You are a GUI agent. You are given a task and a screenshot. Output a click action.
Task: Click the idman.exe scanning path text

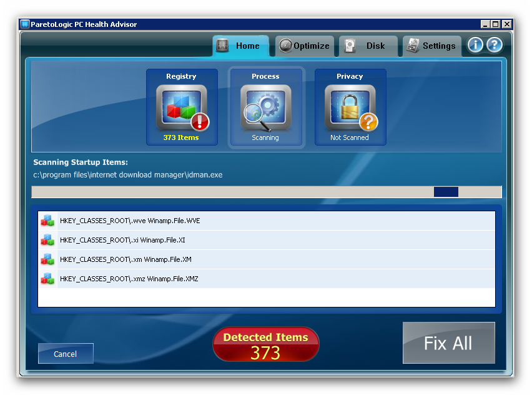[x=128, y=175]
